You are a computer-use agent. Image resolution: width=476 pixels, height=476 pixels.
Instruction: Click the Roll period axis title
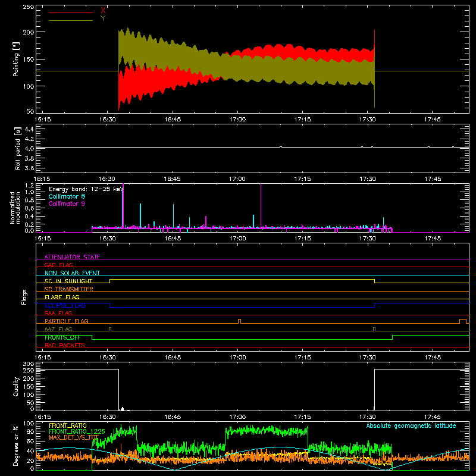coord(18,148)
